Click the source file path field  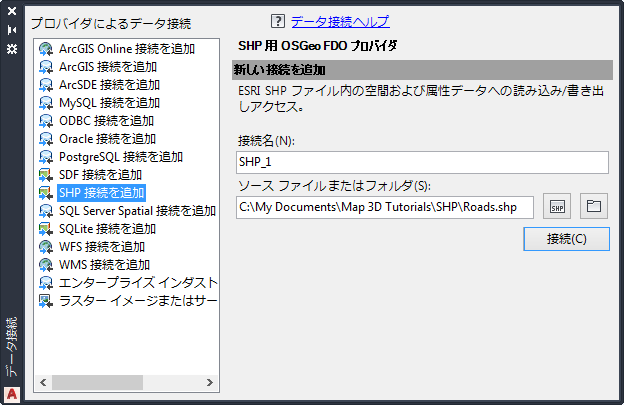coord(385,207)
